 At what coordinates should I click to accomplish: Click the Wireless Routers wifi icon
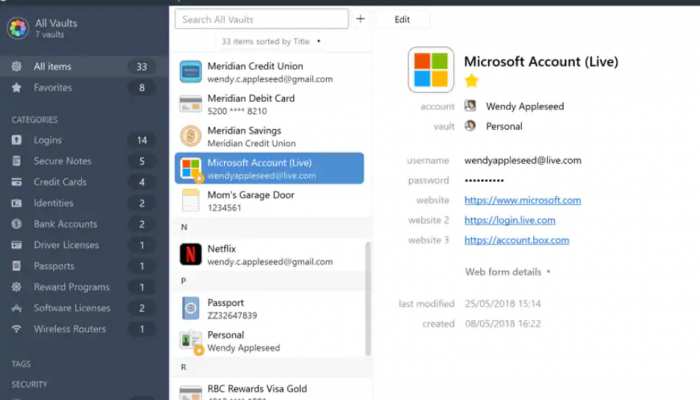click(x=17, y=329)
